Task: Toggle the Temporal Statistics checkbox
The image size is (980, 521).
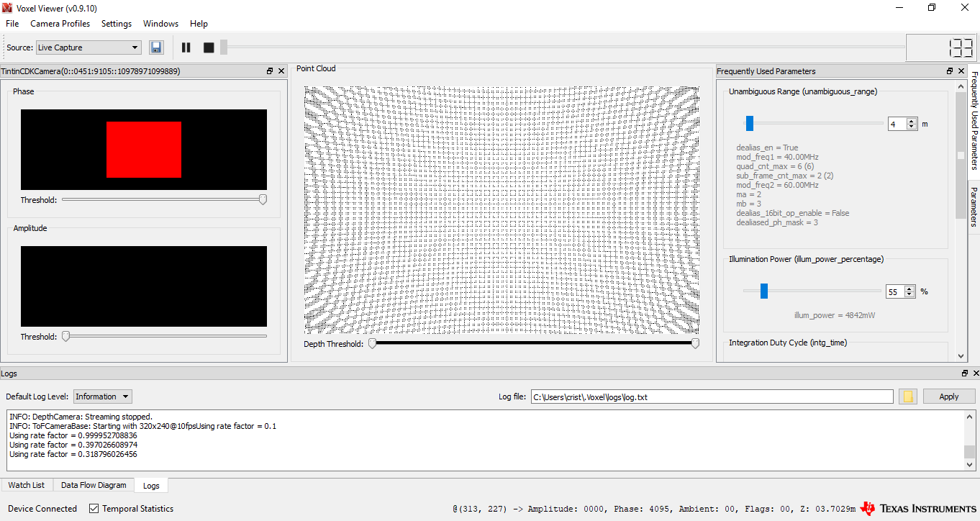Action: click(94, 509)
